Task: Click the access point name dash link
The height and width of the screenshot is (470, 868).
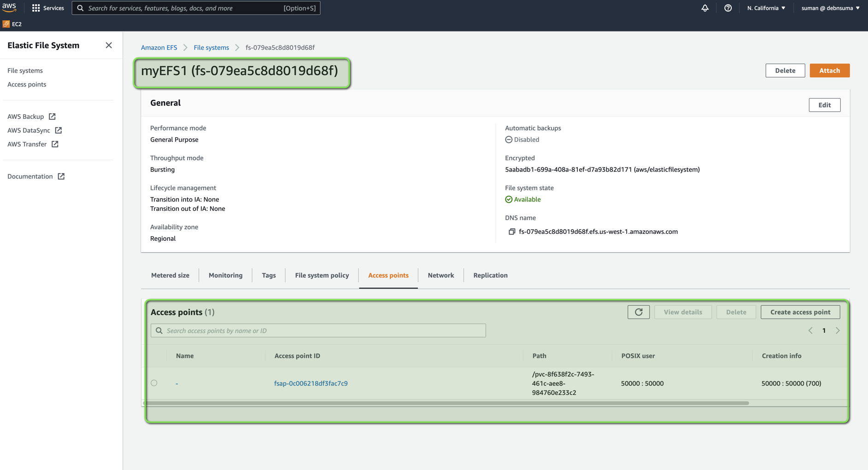Action: tap(176, 383)
